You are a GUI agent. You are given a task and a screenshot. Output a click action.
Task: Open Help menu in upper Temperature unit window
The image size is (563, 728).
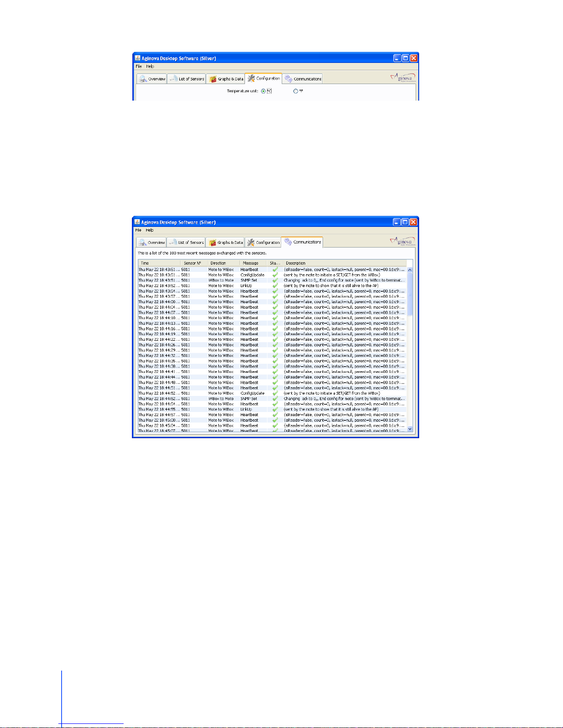tap(150, 66)
